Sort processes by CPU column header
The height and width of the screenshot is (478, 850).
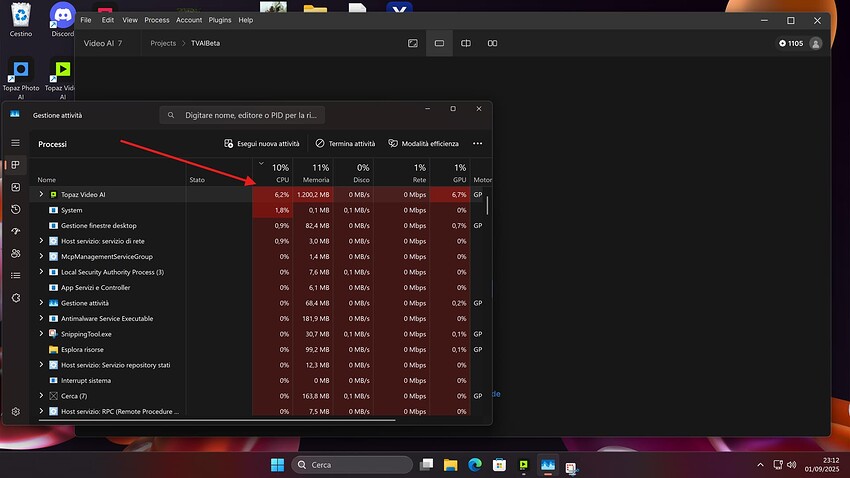tap(273, 172)
